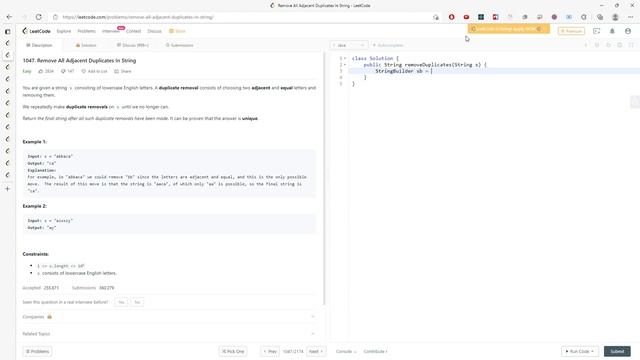This screenshot has height=360, width=640.
Task: Open the Discuss nav menu
Action: (154, 31)
